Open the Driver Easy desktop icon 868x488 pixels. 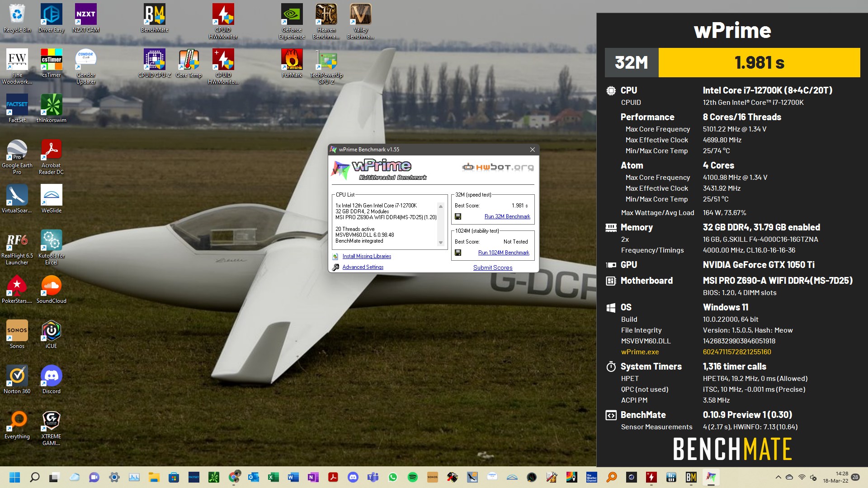[x=52, y=18]
